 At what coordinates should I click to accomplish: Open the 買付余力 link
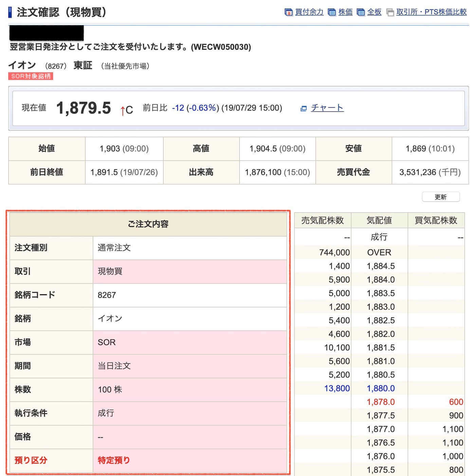pyautogui.click(x=309, y=12)
